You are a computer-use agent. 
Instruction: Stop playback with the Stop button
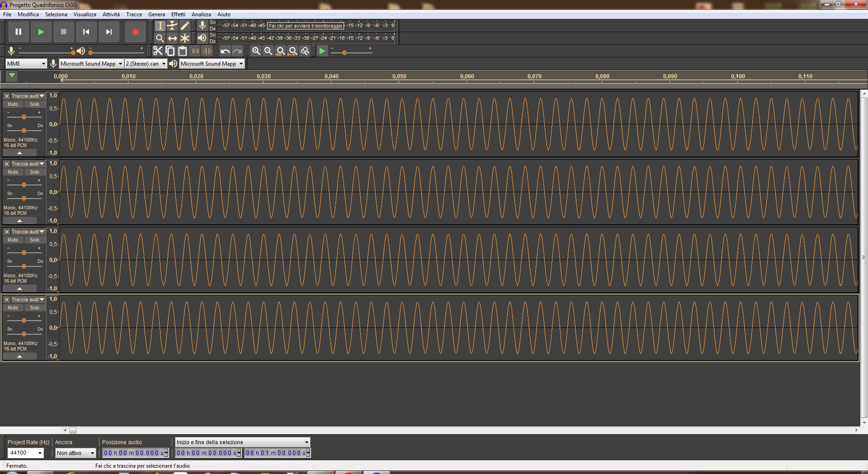click(63, 32)
